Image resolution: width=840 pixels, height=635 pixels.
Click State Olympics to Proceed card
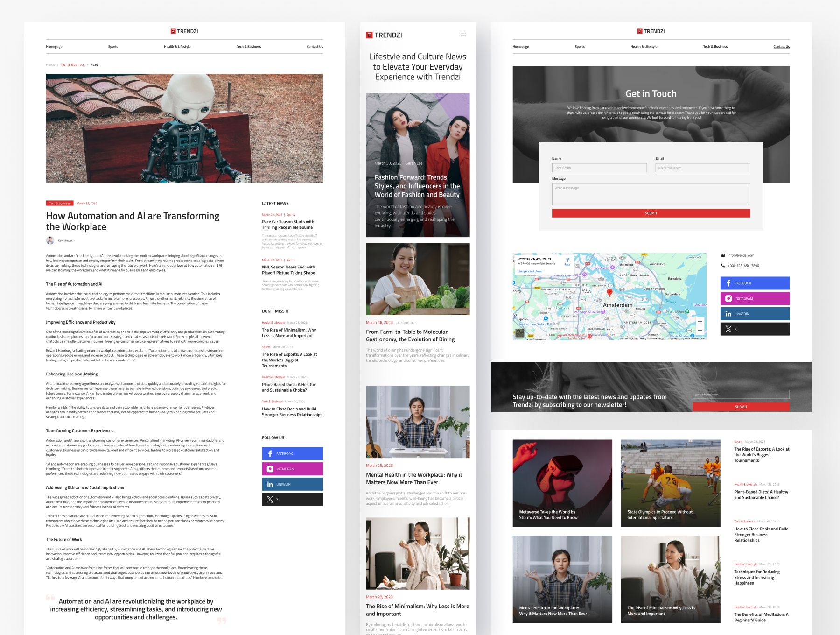click(671, 483)
